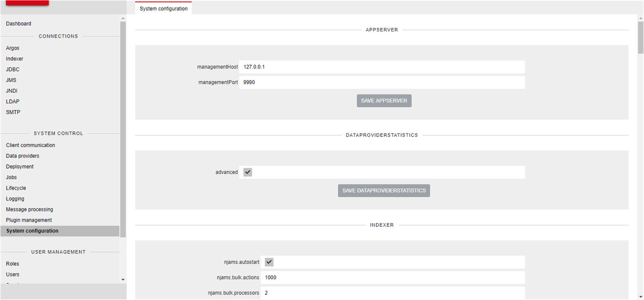Viewport: 644px width, 300px height.
Task: Toggle the njams.autostart checkbox
Action: click(269, 262)
